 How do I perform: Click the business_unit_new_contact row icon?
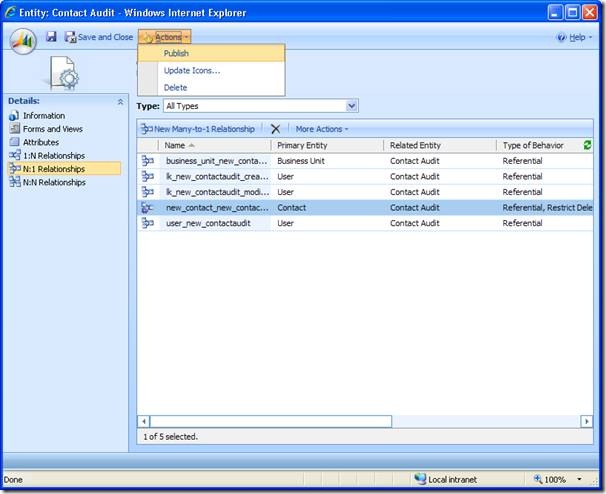click(x=148, y=161)
